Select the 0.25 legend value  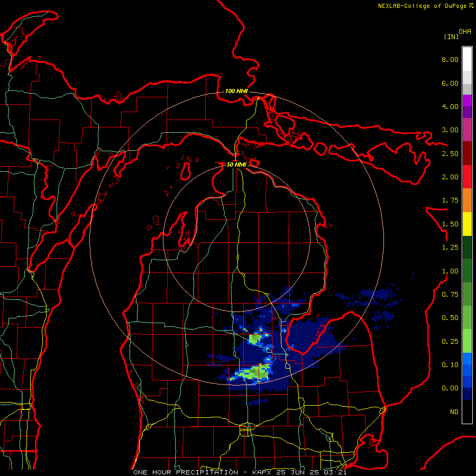point(450,342)
